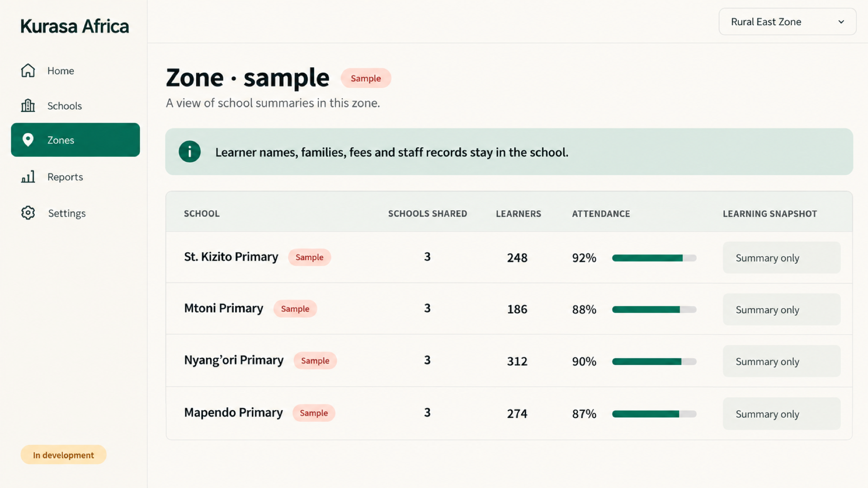
Task: Click the Settings gear icon
Action: coord(28,213)
